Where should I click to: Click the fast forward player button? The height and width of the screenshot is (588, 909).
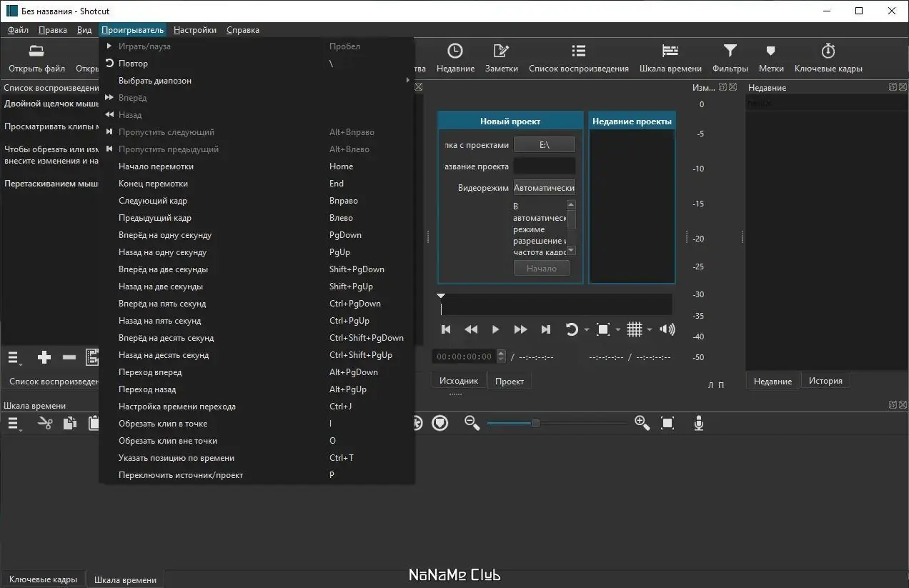(x=520, y=329)
